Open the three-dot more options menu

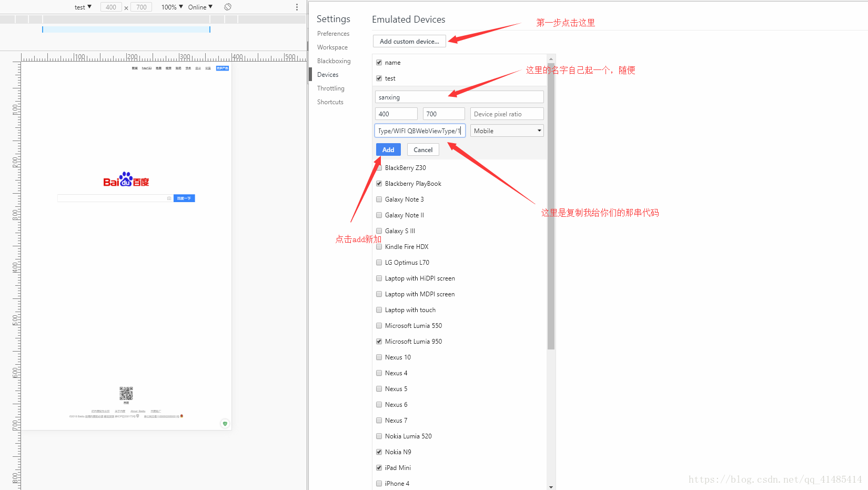[x=297, y=7]
